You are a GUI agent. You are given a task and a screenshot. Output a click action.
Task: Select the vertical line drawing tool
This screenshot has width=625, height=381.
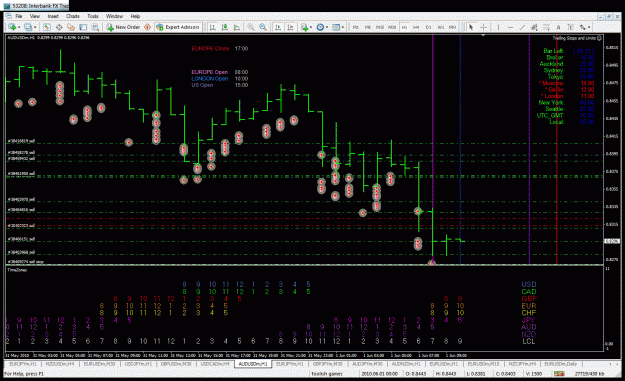tap(498, 27)
